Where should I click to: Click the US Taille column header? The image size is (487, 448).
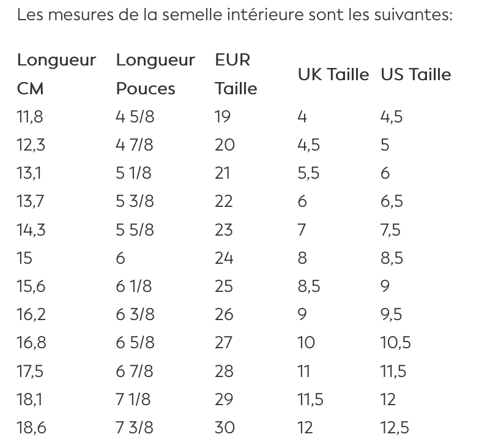click(416, 75)
